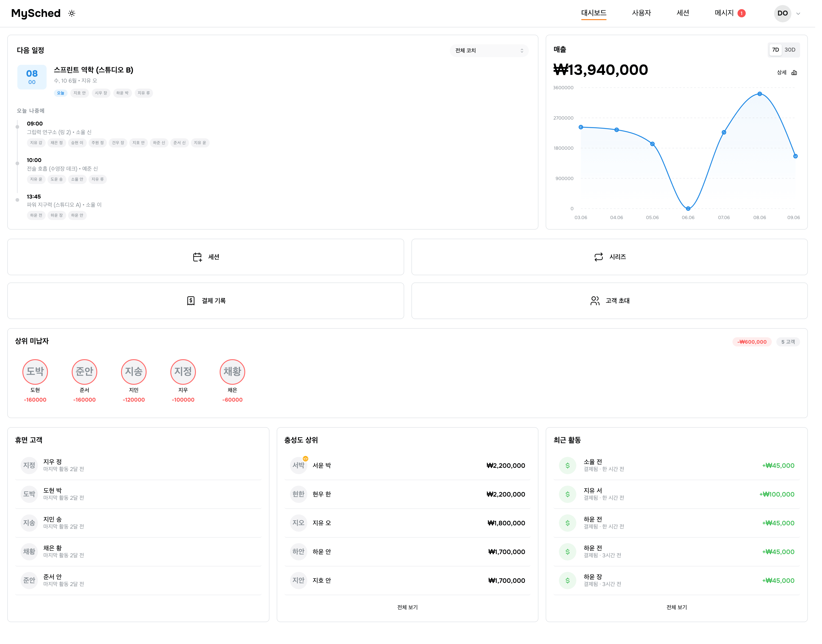Click the people 고객 초대 icon
The width and height of the screenshot is (822, 644).
[599, 303]
